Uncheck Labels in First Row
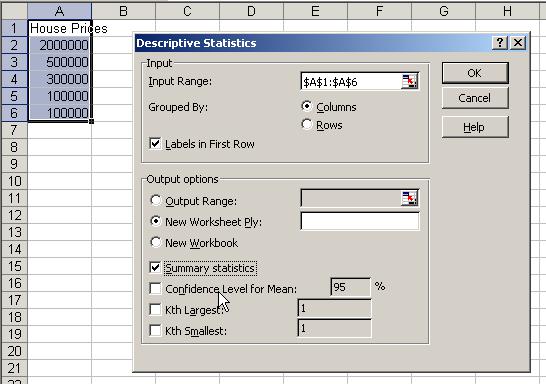546x384 pixels. 155,143
